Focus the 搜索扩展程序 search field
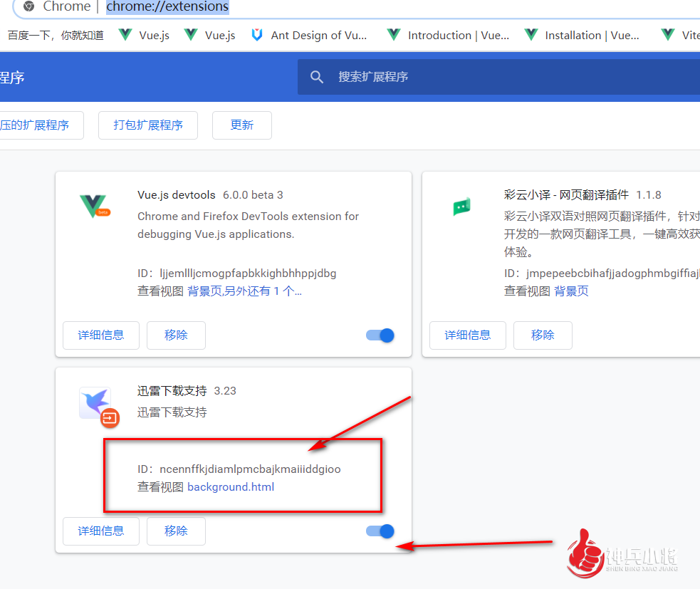Viewport: 700px width, 589px height. point(498,77)
